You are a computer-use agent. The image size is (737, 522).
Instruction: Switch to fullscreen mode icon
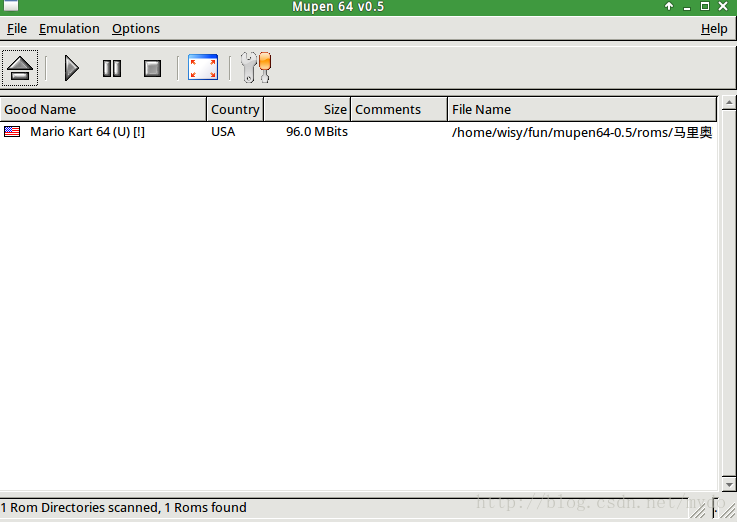[203, 67]
